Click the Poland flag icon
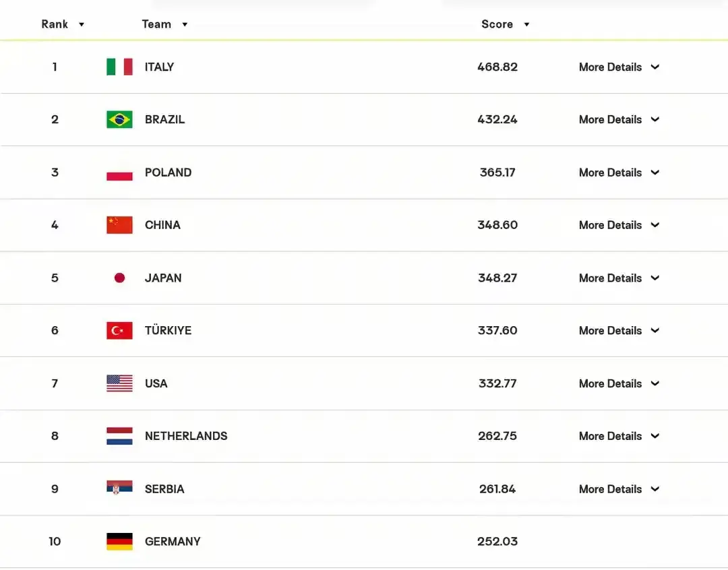This screenshot has width=728, height=570. click(119, 172)
